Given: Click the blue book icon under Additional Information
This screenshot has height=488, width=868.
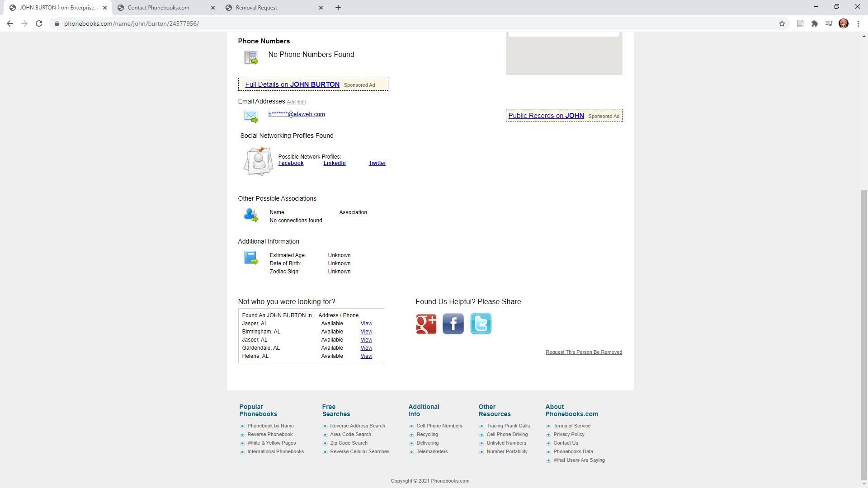Looking at the screenshot, I should click(251, 258).
